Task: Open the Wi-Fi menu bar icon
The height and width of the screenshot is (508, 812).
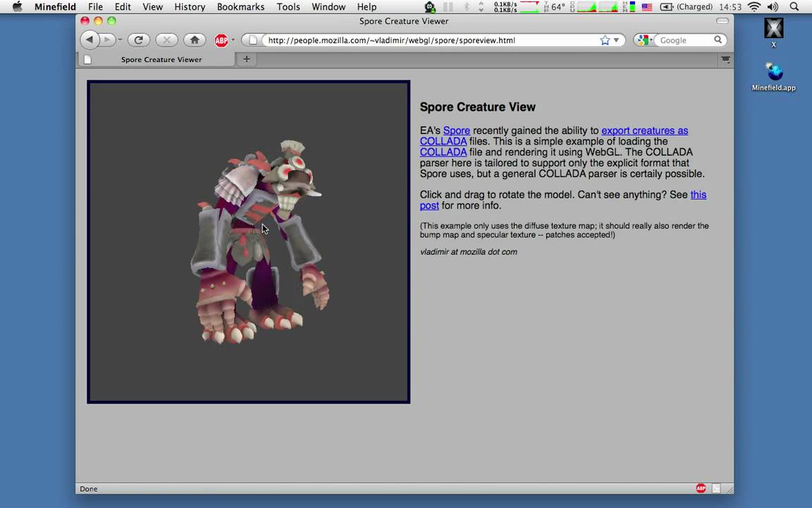Action: (x=754, y=7)
